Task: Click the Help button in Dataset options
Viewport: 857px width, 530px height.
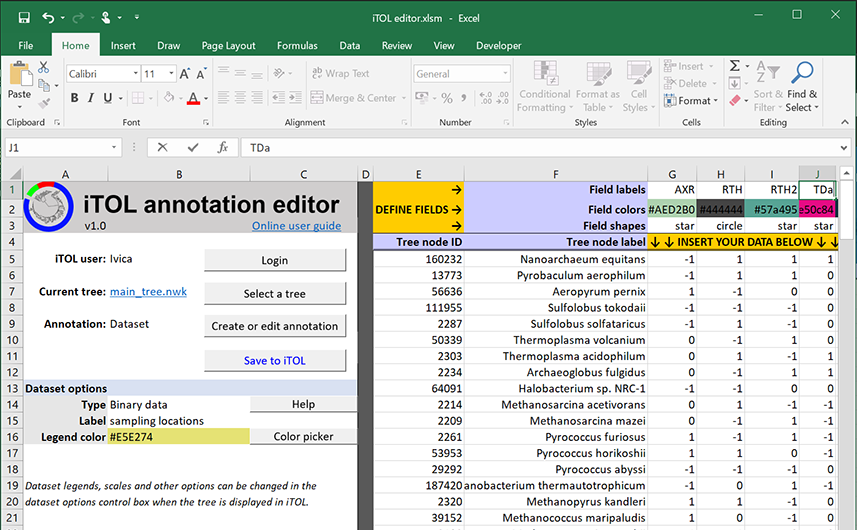Action: (x=303, y=404)
